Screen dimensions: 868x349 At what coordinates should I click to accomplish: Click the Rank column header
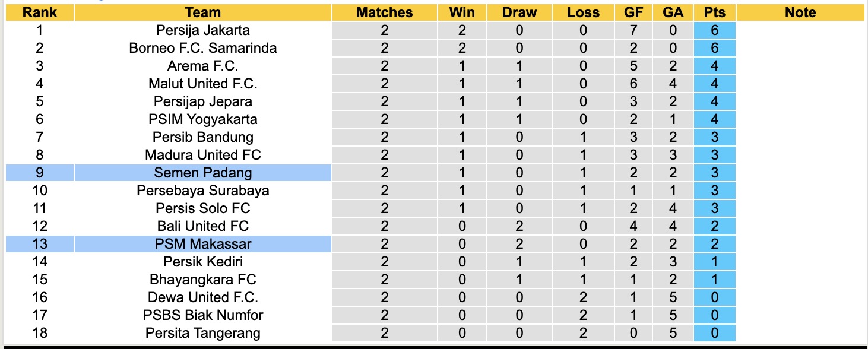pyautogui.click(x=40, y=12)
